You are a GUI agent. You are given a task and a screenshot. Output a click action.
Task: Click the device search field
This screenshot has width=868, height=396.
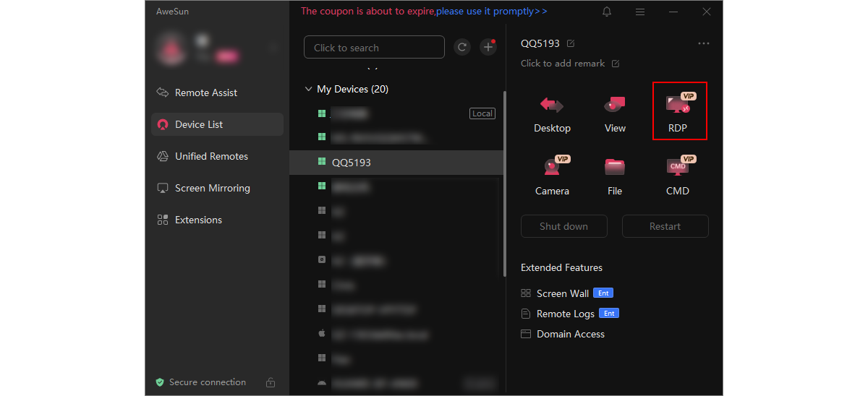pos(374,47)
